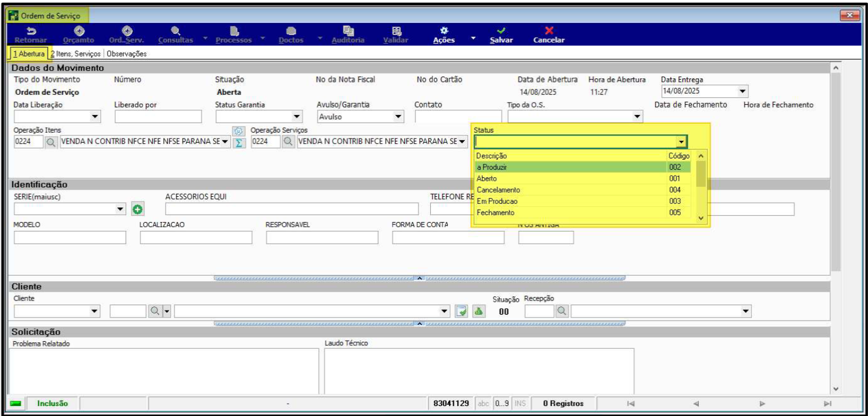Open the Operação Serviços description dropdown

pos(463,142)
